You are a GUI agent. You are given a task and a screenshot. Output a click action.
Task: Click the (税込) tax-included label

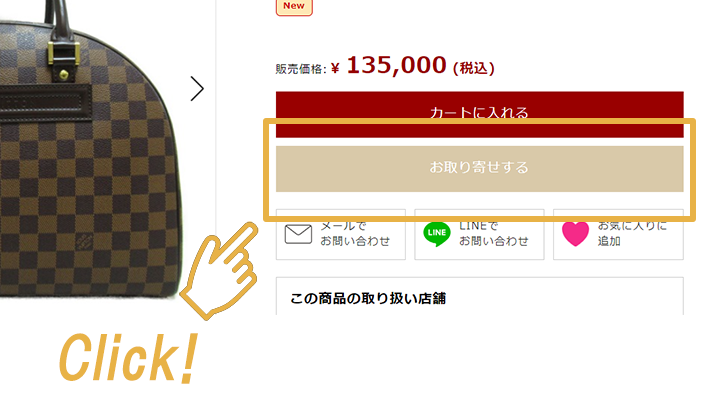click(x=474, y=68)
